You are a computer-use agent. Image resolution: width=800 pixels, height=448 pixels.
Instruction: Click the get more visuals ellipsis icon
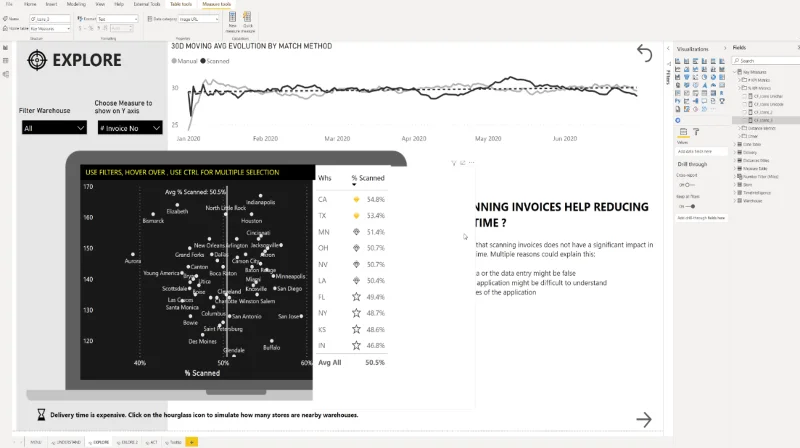click(713, 109)
